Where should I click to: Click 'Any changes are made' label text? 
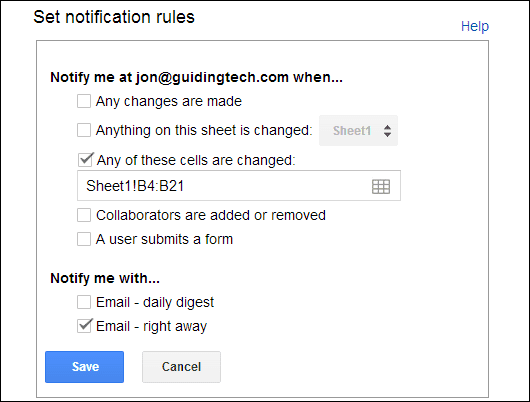click(x=169, y=101)
